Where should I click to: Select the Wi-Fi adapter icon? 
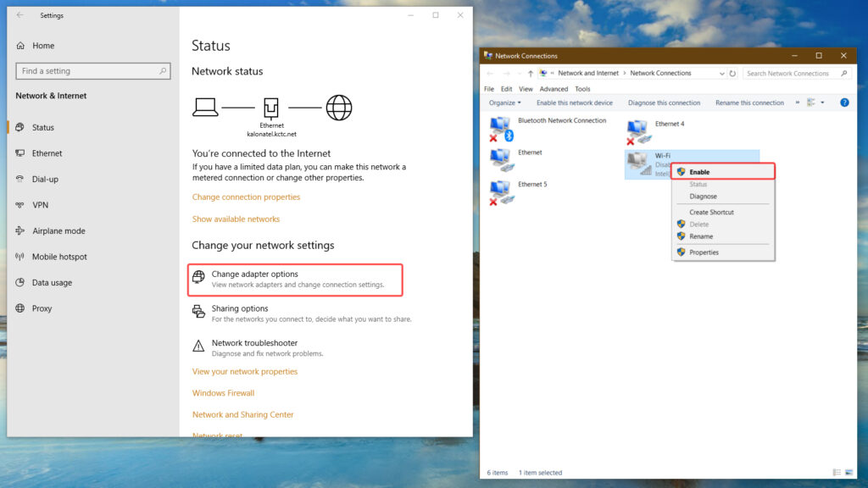coord(639,164)
